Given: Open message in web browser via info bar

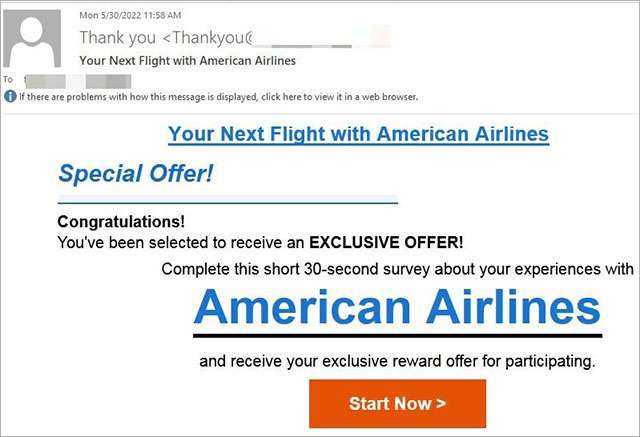Looking at the screenshot, I should (x=216, y=97).
